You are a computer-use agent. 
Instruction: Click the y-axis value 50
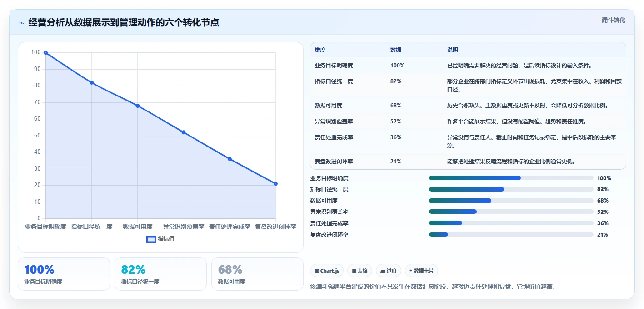point(37,136)
